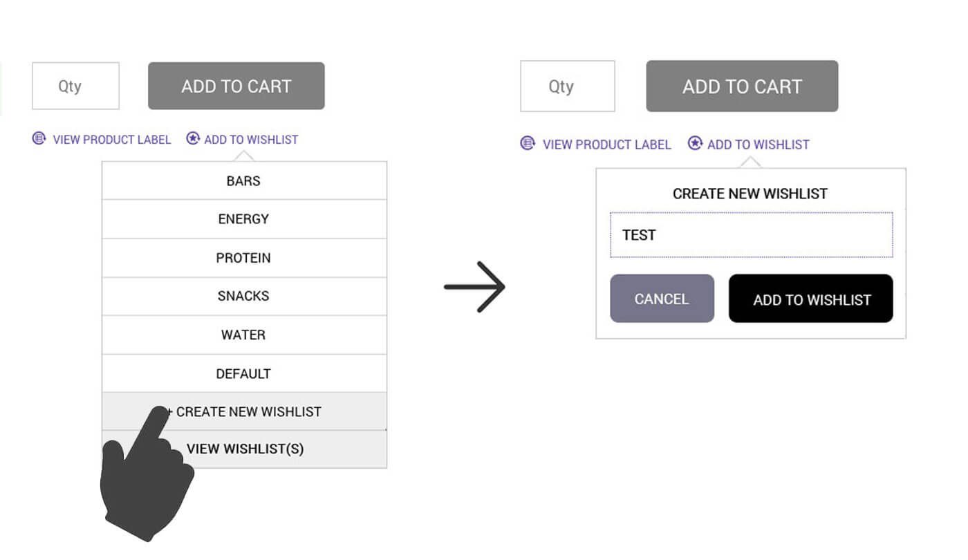Click the View Product Label icon on the left
Viewport: 968px width, 560px height.
tap(39, 139)
